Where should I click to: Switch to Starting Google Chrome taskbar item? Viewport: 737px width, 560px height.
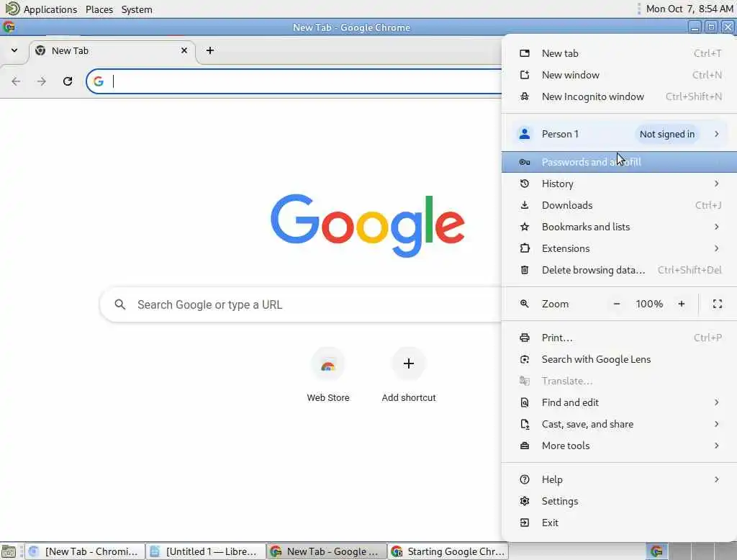448,551
